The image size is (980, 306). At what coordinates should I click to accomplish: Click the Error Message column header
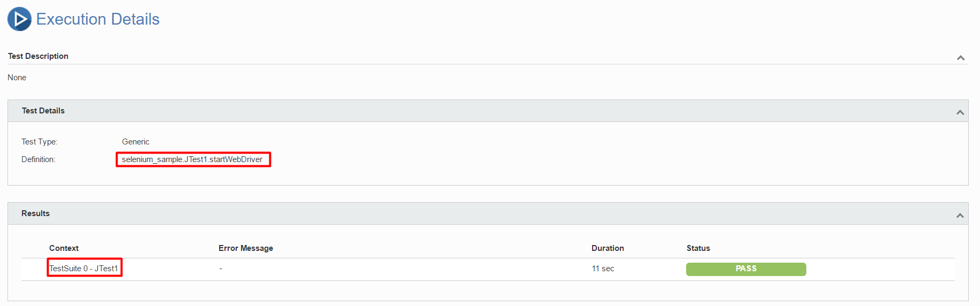click(x=246, y=248)
